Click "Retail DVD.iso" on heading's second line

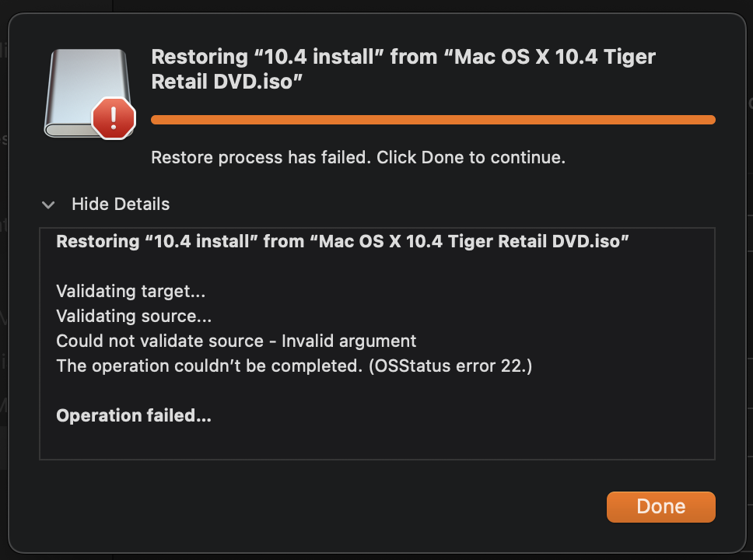(226, 81)
